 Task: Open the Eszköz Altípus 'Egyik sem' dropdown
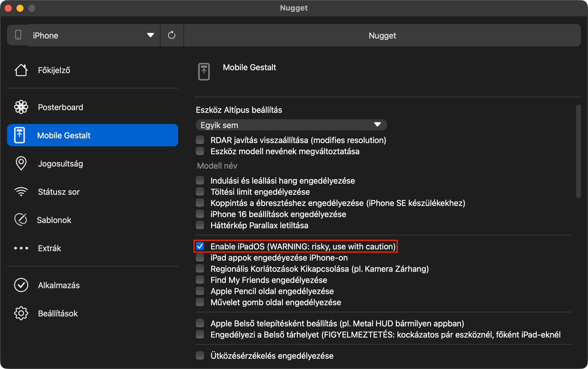click(x=291, y=125)
